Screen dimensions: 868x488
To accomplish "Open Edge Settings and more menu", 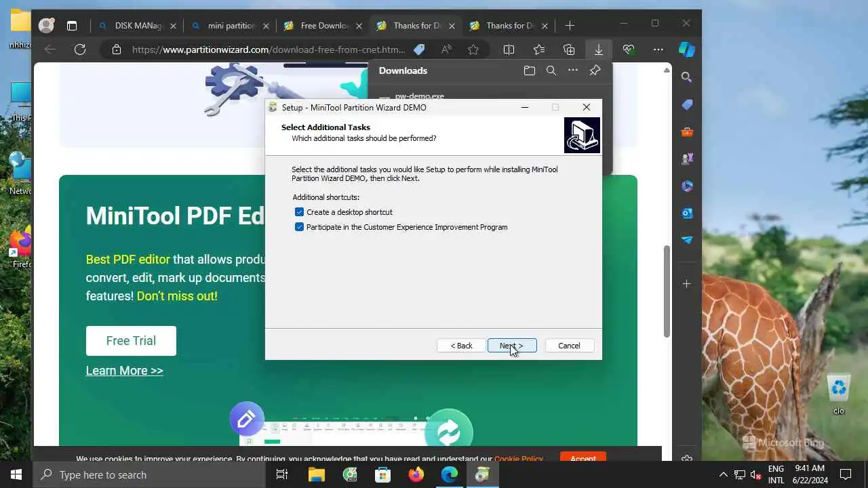I will 658,49.
